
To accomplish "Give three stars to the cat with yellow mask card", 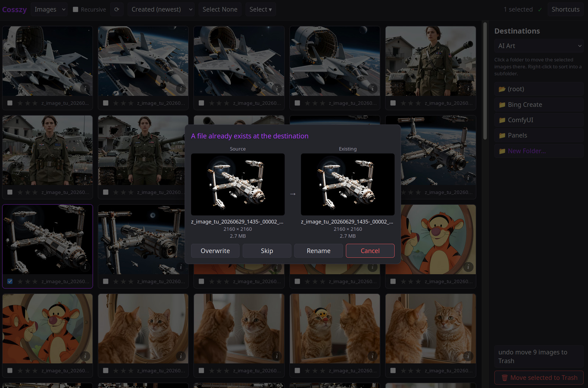I will pos(322,371).
